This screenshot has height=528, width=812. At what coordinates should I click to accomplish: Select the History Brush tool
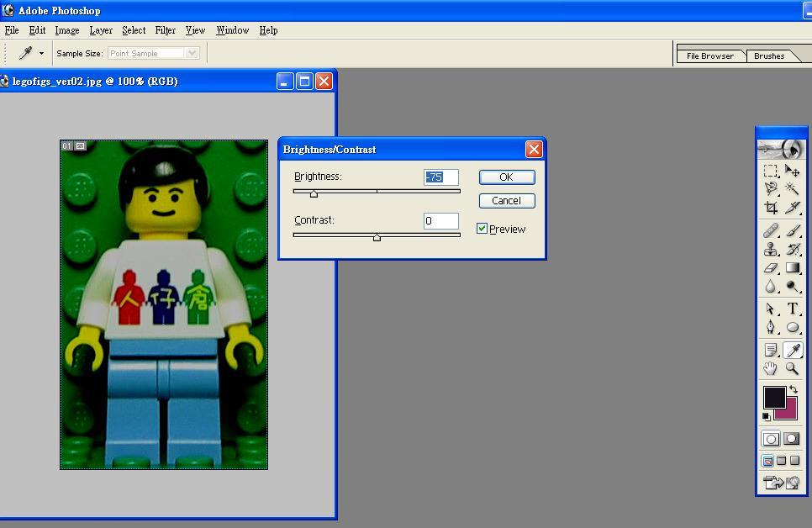coord(792,249)
